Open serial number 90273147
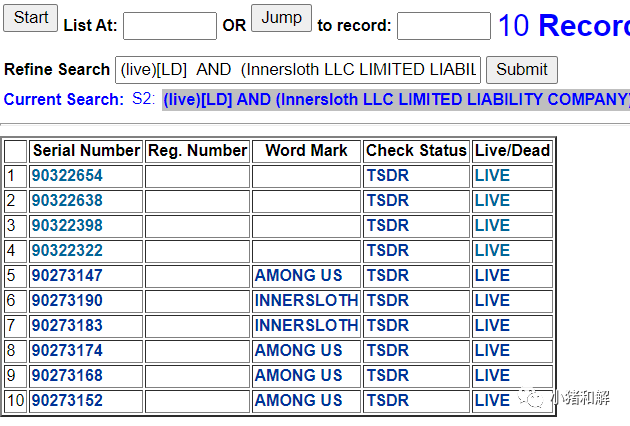The width and height of the screenshot is (630, 426). point(67,275)
